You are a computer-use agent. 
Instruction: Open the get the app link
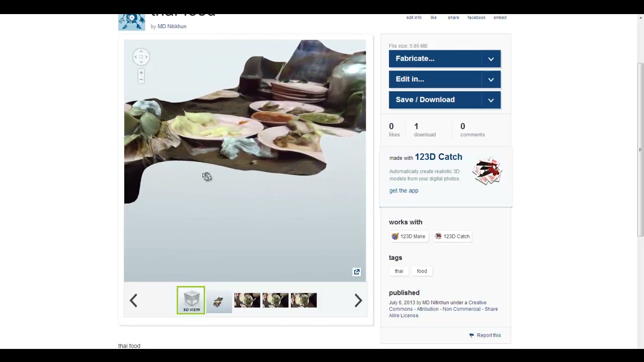[404, 191]
